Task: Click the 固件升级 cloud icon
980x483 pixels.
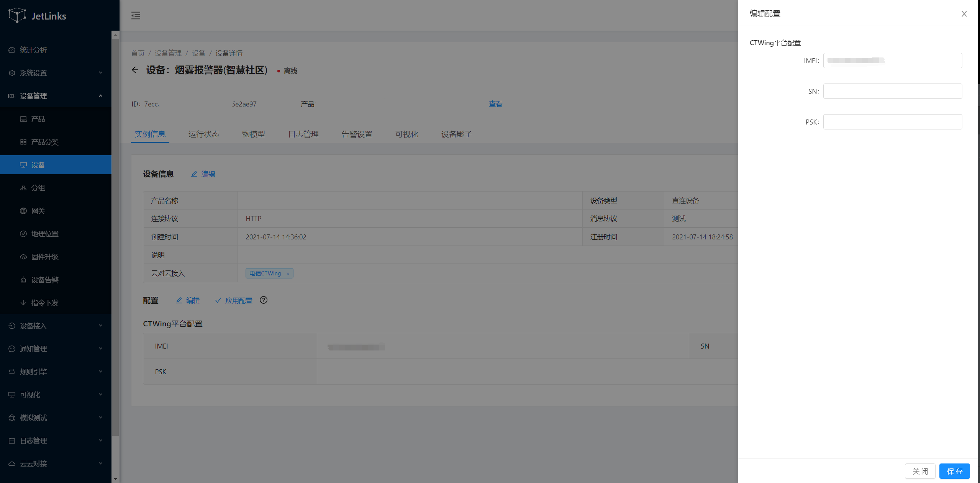Action: pos(23,257)
